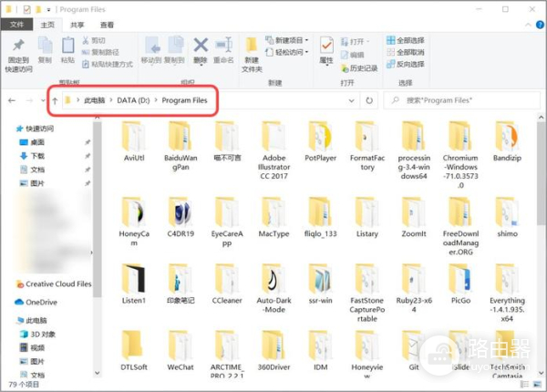This screenshot has width=547, height=392.
Task: Select the Listen1 folder
Action: coord(134,284)
